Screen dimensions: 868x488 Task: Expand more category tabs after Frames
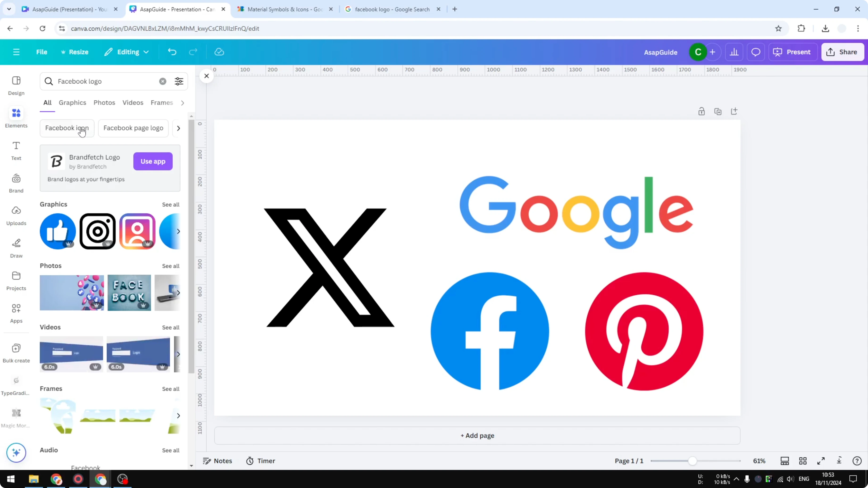(x=182, y=103)
